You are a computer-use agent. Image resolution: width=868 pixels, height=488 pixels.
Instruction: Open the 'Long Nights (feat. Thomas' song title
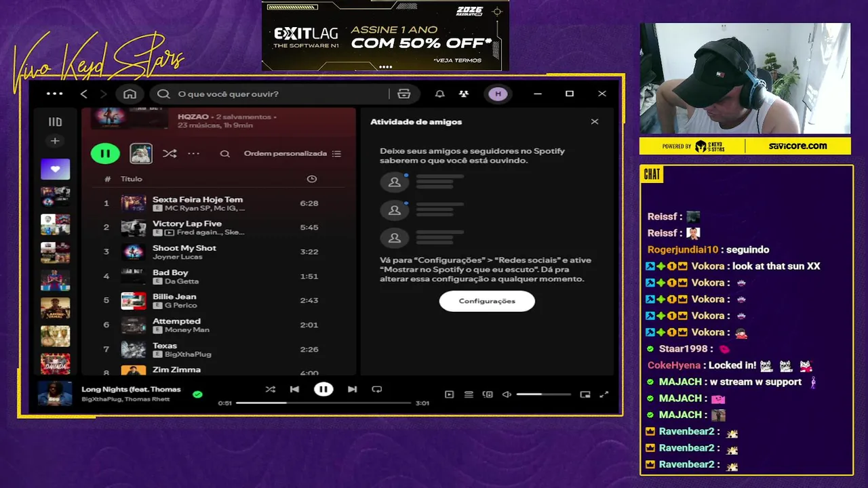pyautogui.click(x=131, y=389)
